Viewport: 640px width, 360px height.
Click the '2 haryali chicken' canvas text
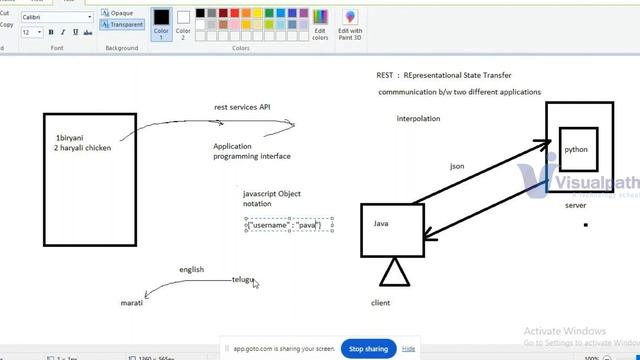click(x=82, y=148)
